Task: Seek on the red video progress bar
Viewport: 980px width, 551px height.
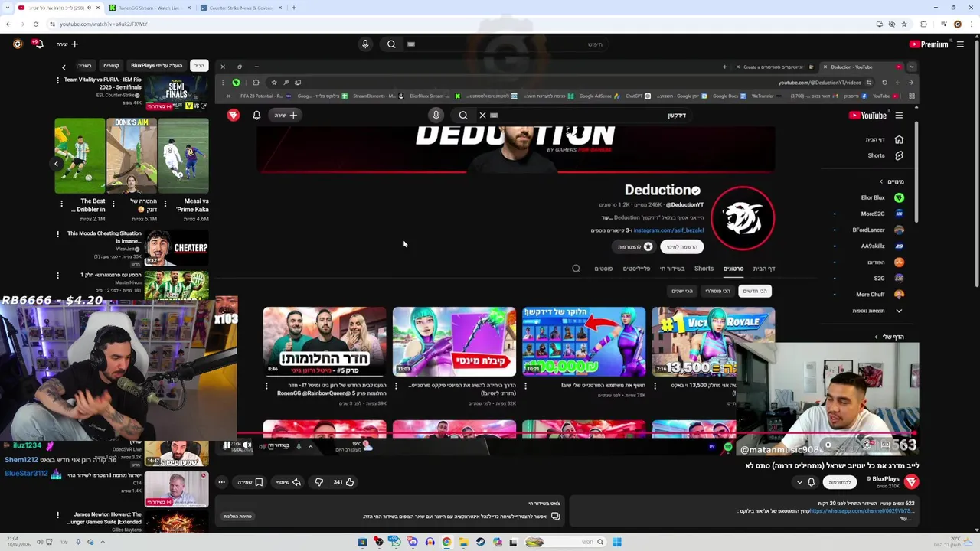Action: (574, 434)
